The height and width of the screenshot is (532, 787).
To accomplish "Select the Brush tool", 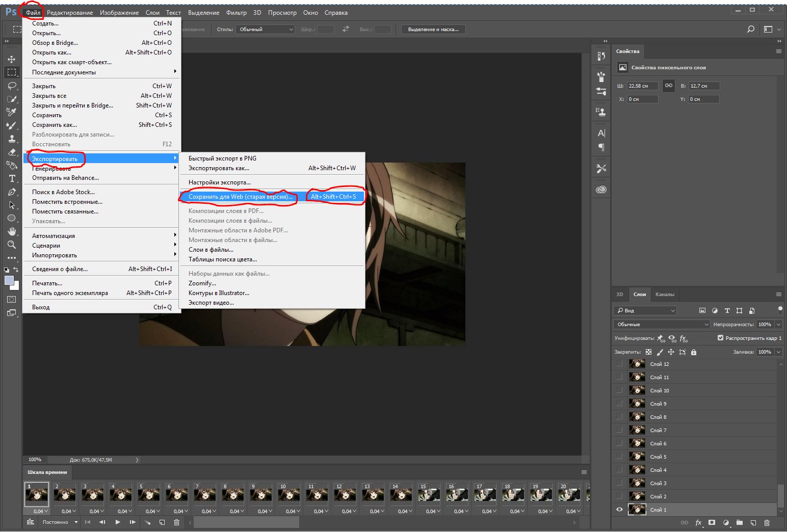I will point(12,125).
